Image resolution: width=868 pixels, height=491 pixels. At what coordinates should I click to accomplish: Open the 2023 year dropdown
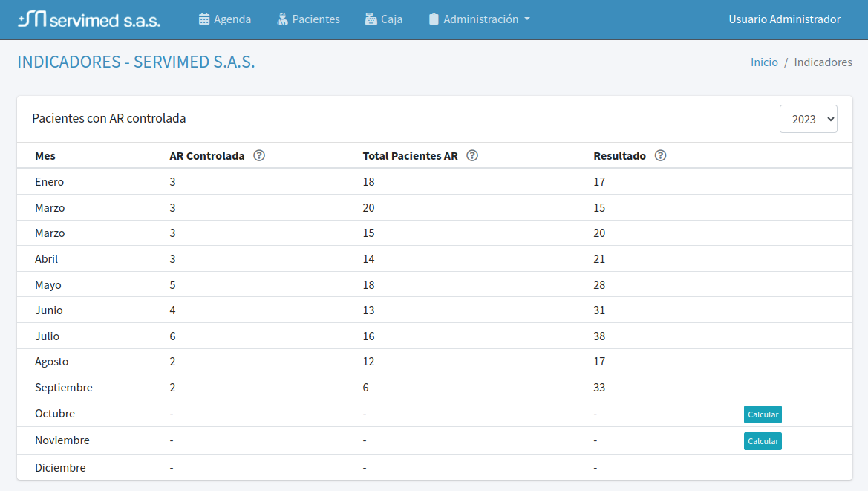click(808, 119)
